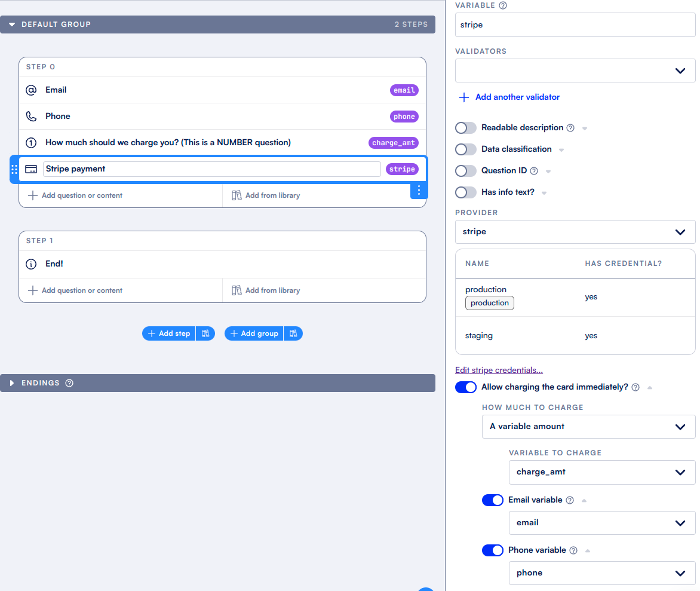Screen dimensions: 700x591
Task: Collapse Phone variable options arrow
Action: [588, 551]
